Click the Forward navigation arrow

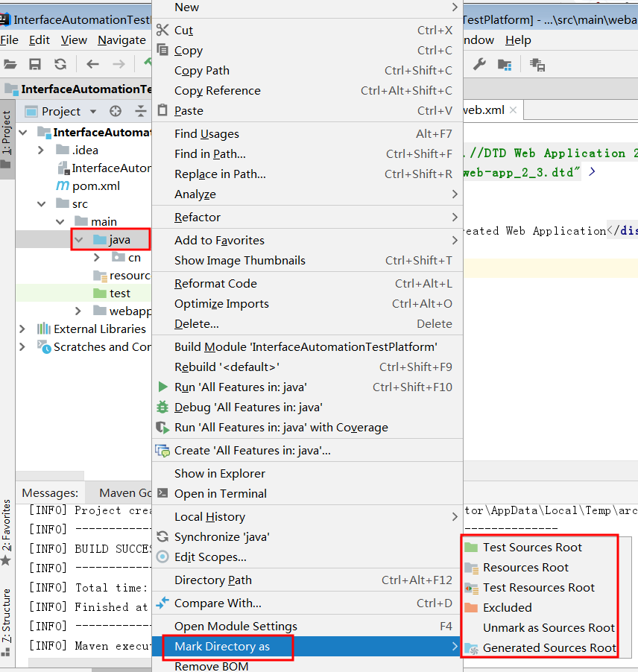119,64
